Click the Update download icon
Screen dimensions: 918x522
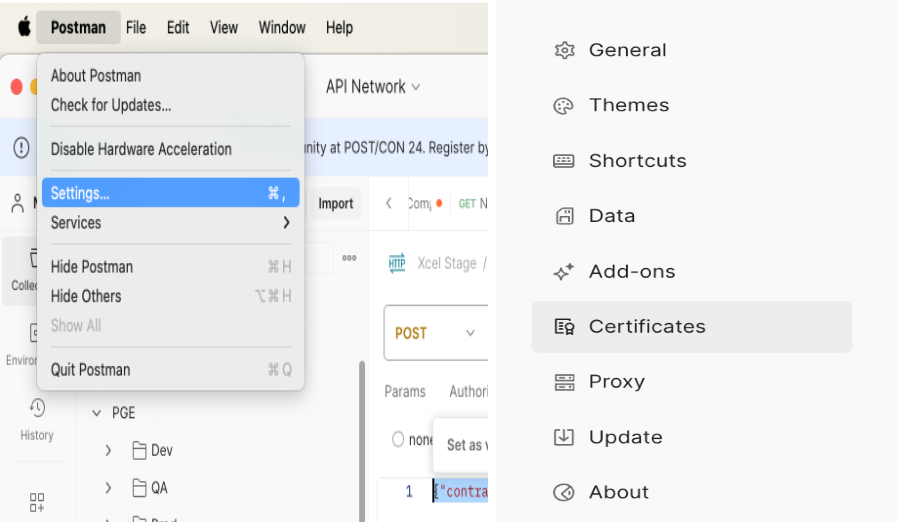(x=564, y=437)
